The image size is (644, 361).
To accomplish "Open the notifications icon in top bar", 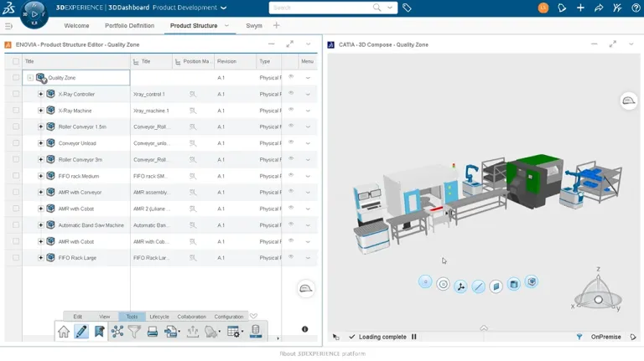I will (562, 8).
